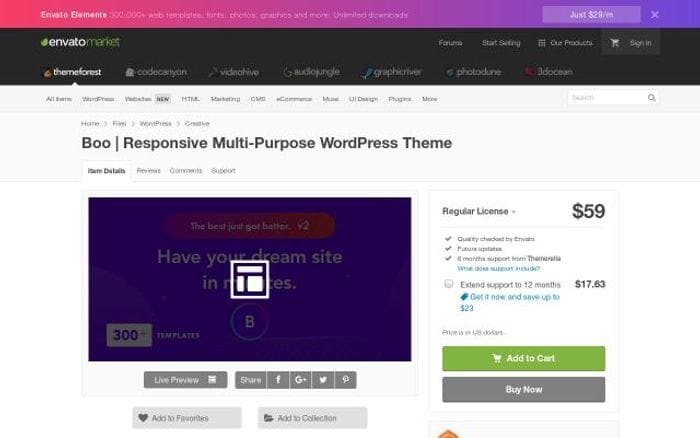Share on Twitter

(x=323, y=380)
